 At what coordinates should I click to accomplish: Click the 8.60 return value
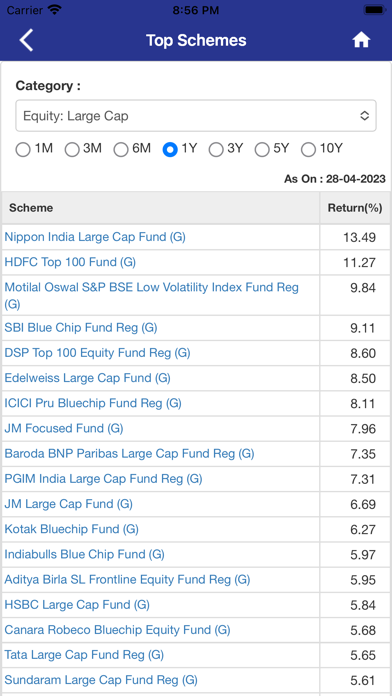click(x=363, y=354)
